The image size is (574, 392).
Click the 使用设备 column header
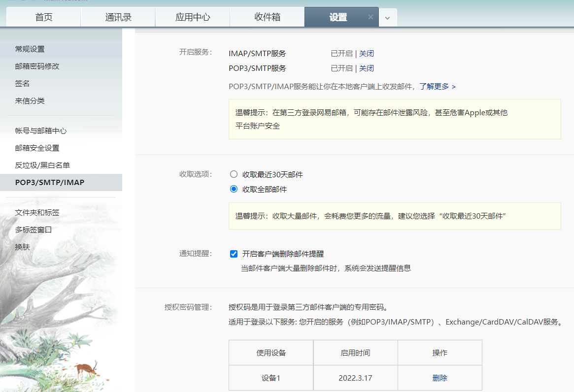pyautogui.click(x=271, y=353)
